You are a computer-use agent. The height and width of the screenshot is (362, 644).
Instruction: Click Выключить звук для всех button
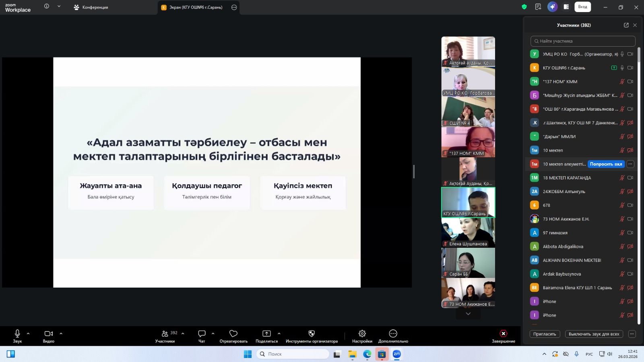pos(594,334)
